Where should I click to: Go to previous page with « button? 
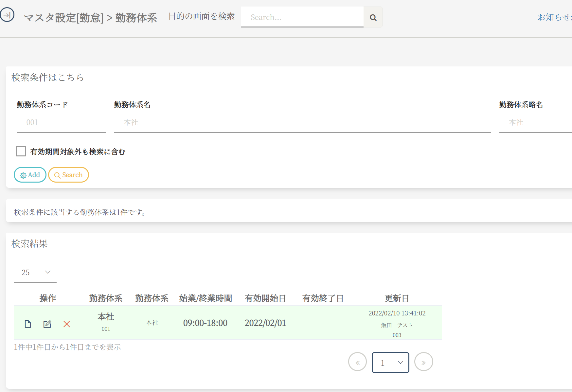point(357,362)
